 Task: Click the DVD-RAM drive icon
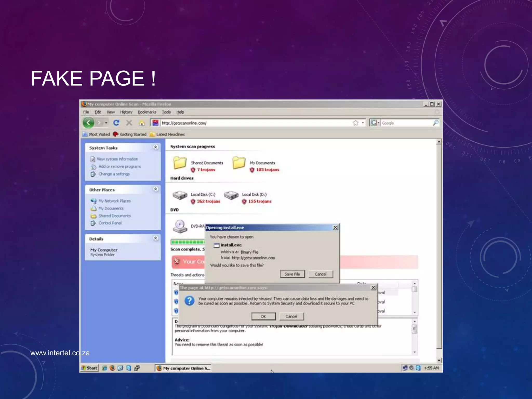(x=180, y=226)
